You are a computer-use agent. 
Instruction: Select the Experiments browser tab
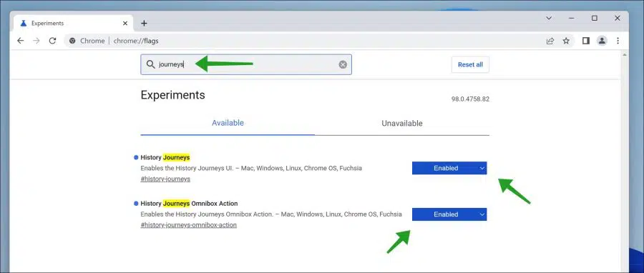point(73,24)
